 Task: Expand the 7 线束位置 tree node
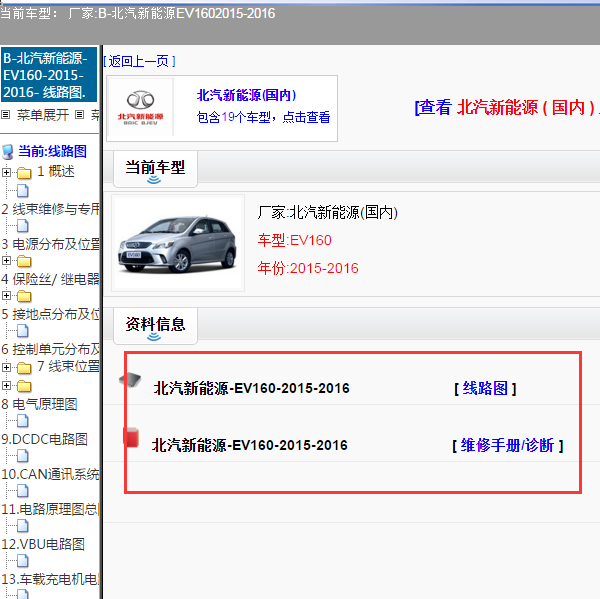(6, 367)
